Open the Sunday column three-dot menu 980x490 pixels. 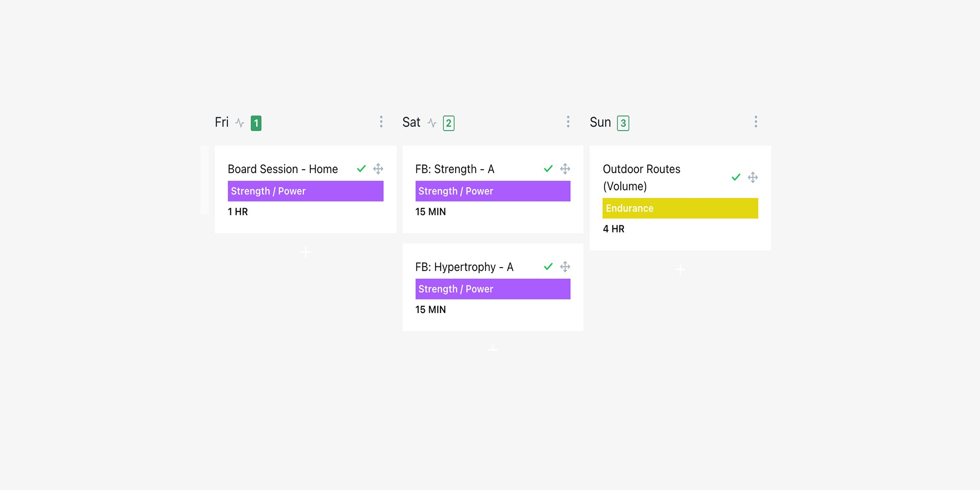click(756, 122)
